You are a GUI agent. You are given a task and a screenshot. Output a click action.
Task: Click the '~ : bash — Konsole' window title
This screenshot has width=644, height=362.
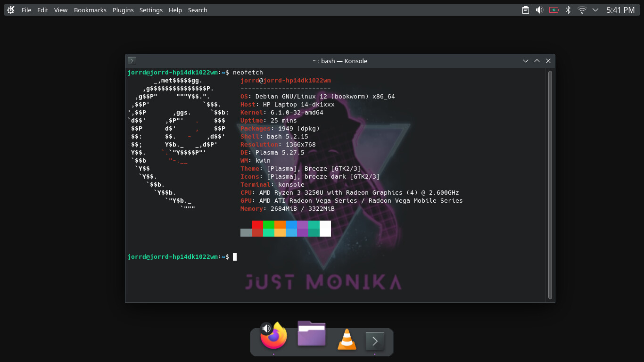pos(340,61)
